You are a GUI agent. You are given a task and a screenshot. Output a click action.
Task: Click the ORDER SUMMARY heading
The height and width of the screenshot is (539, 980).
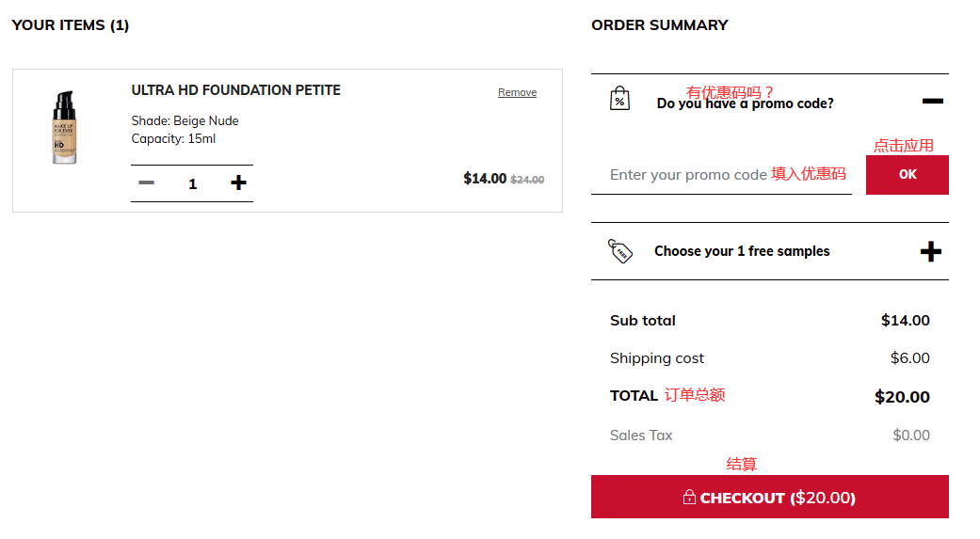coord(659,25)
